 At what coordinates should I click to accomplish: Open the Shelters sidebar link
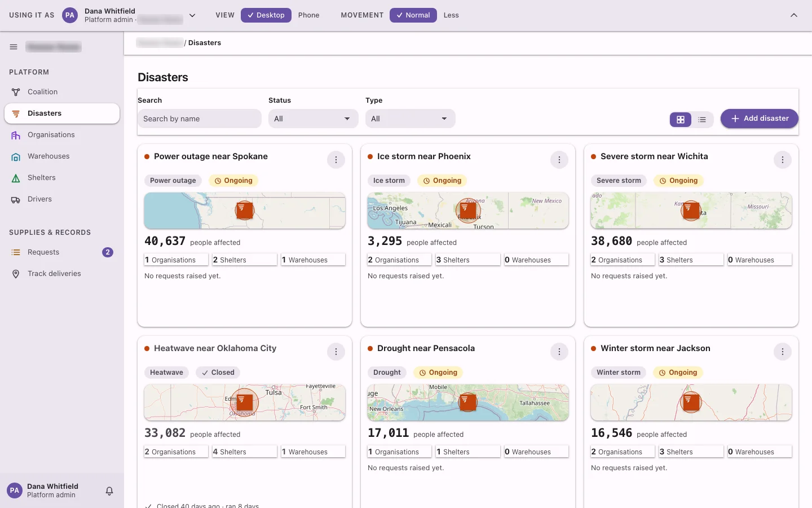[x=62, y=178]
